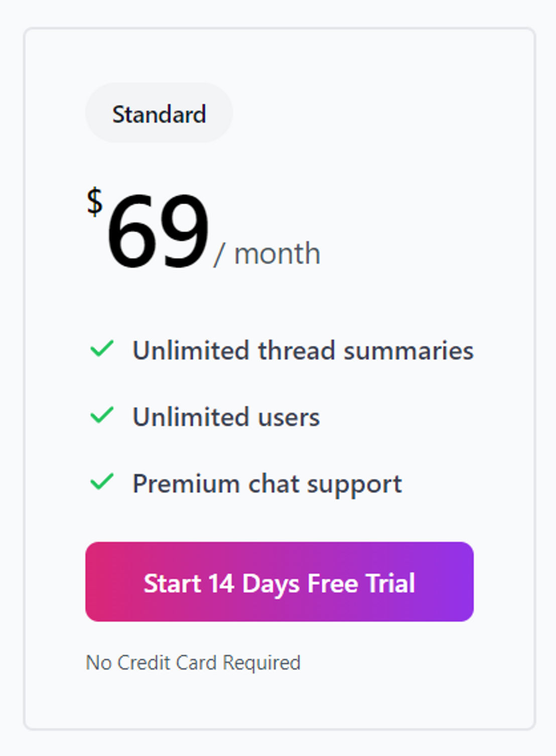Click the empty area of the pricing card below the note

pyautogui.click(x=280, y=702)
